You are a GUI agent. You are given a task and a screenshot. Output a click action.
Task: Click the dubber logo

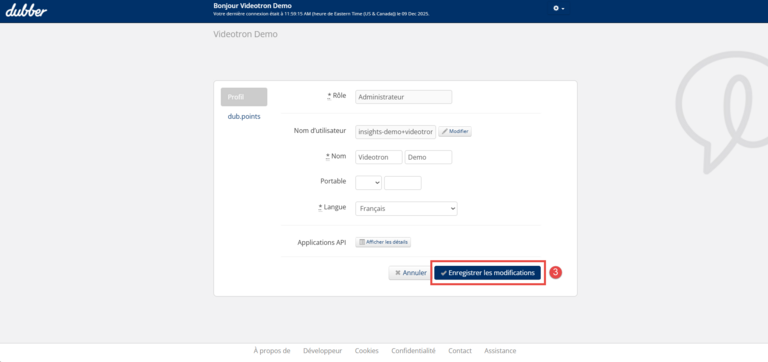click(26, 10)
